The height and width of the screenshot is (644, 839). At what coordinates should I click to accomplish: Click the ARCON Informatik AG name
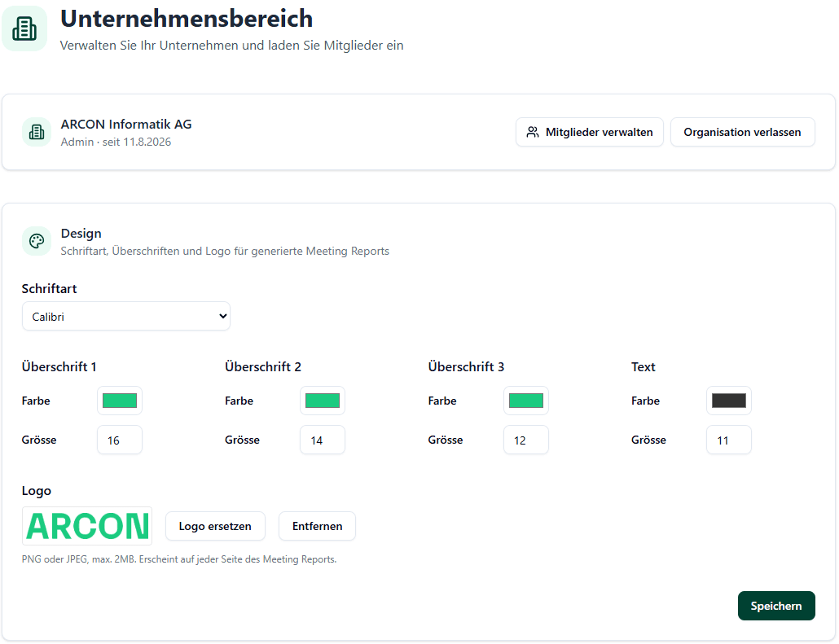point(126,124)
